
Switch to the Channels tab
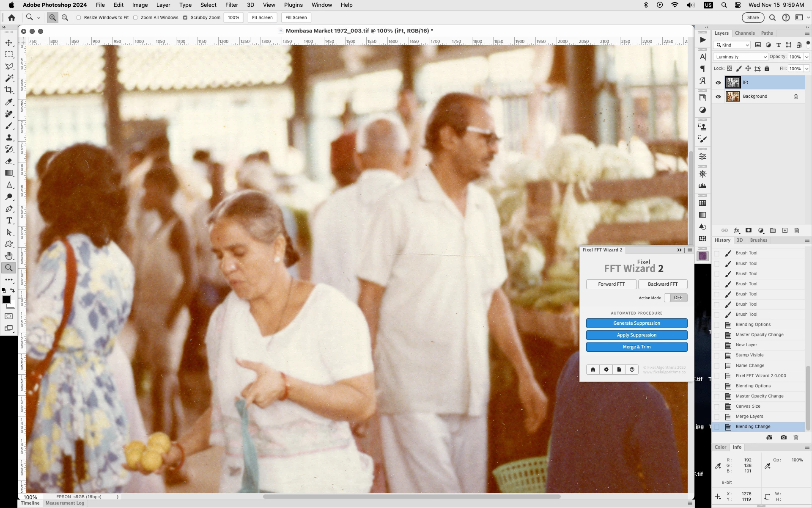pyautogui.click(x=744, y=33)
